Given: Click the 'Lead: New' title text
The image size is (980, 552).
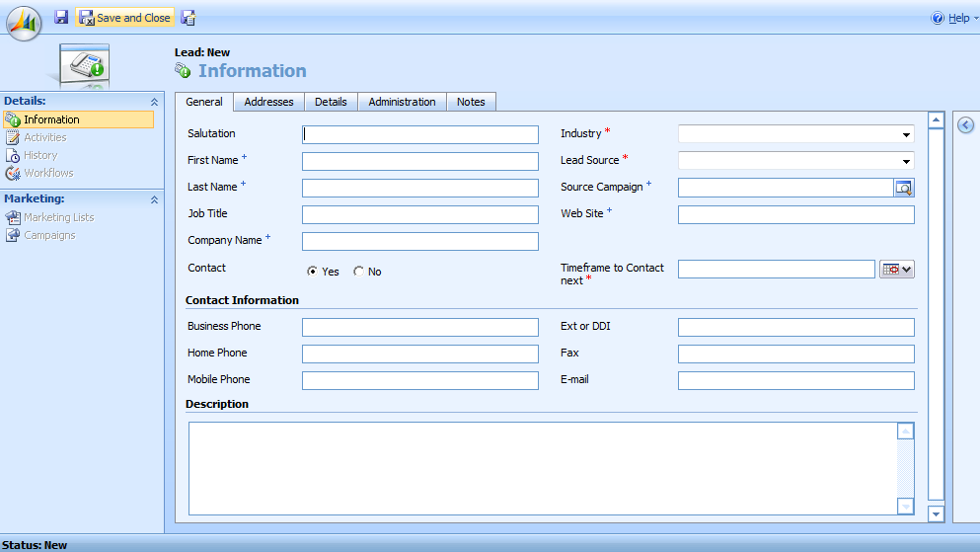Looking at the screenshot, I should click(202, 52).
